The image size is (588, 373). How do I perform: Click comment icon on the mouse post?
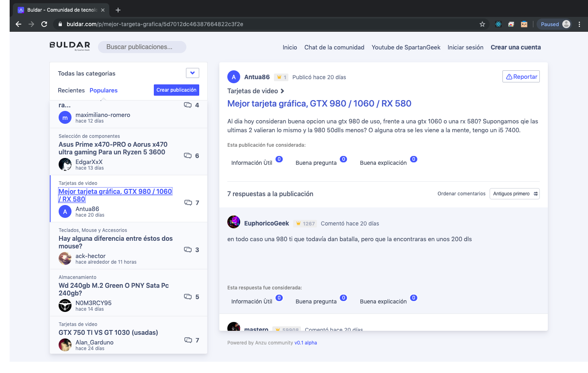click(x=188, y=250)
